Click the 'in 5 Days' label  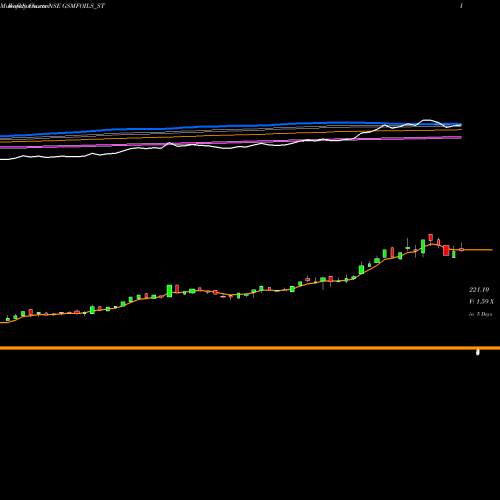pyautogui.click(x=480, y=314)
